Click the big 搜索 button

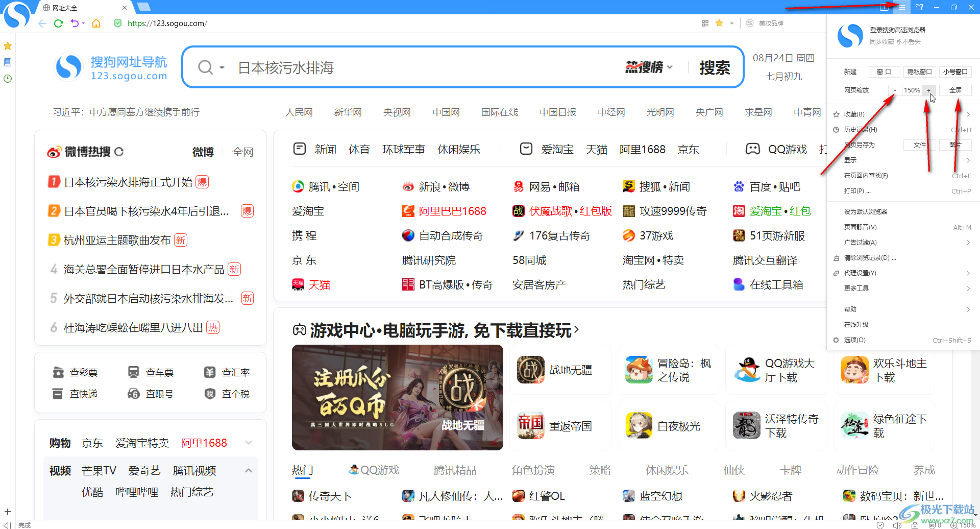tap(715, 67)
